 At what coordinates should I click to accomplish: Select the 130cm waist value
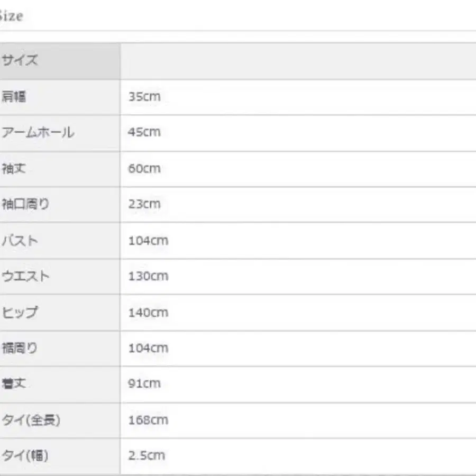[148, 277]
